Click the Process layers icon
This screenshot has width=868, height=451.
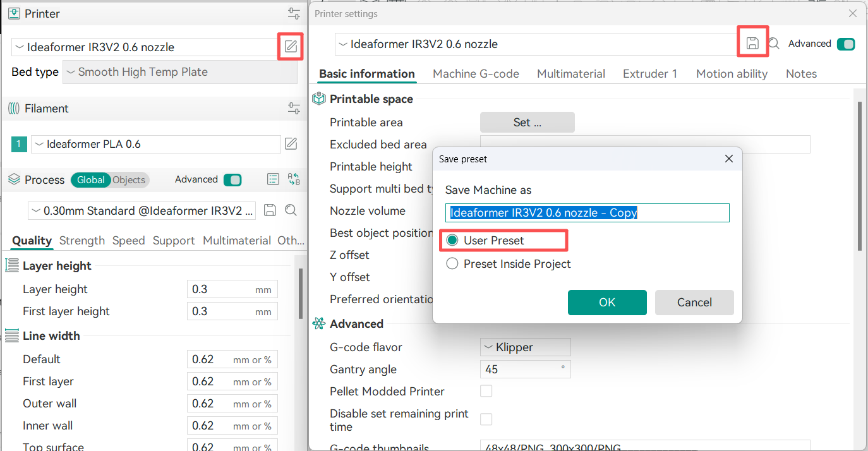point(14,179)
